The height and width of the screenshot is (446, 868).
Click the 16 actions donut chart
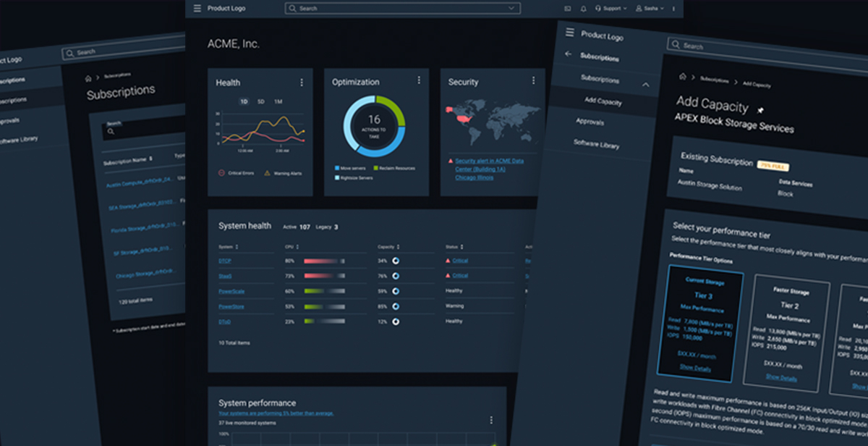374,126
